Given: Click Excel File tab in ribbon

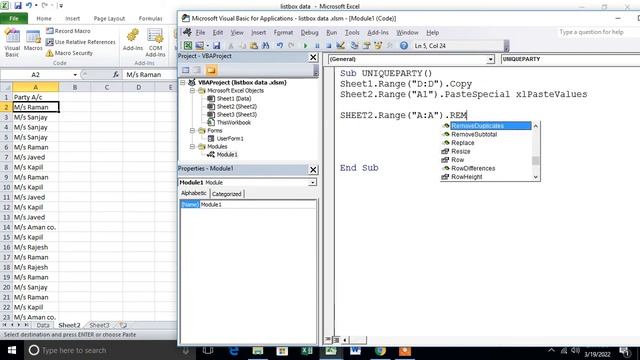Looking at the screenshot, I should (14, 18).
